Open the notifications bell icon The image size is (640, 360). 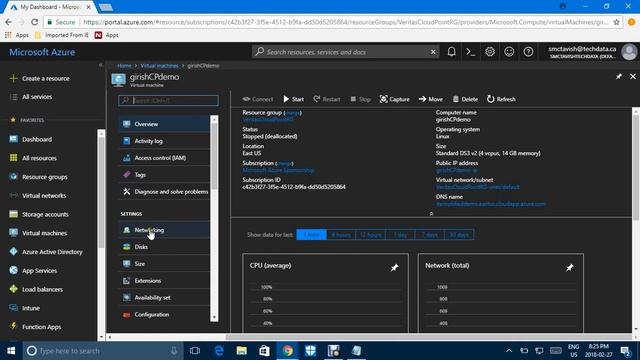tap(451, 52)
